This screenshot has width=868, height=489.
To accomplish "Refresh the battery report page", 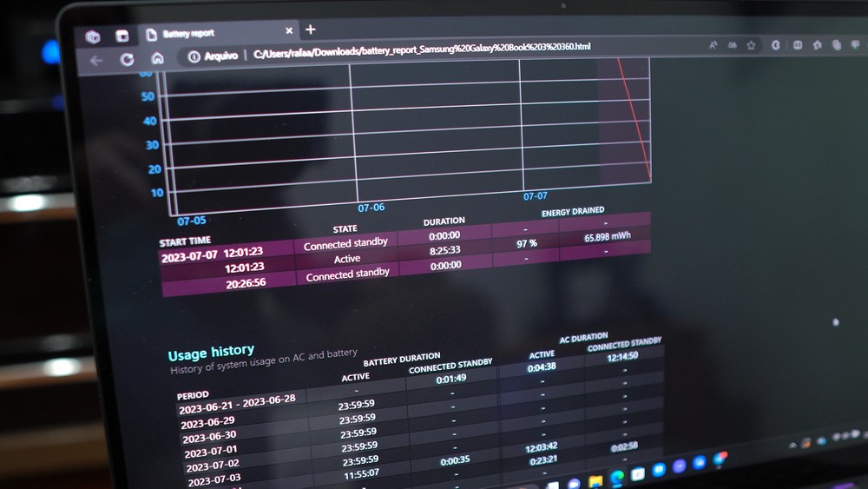I will click(x=127, y=59).
